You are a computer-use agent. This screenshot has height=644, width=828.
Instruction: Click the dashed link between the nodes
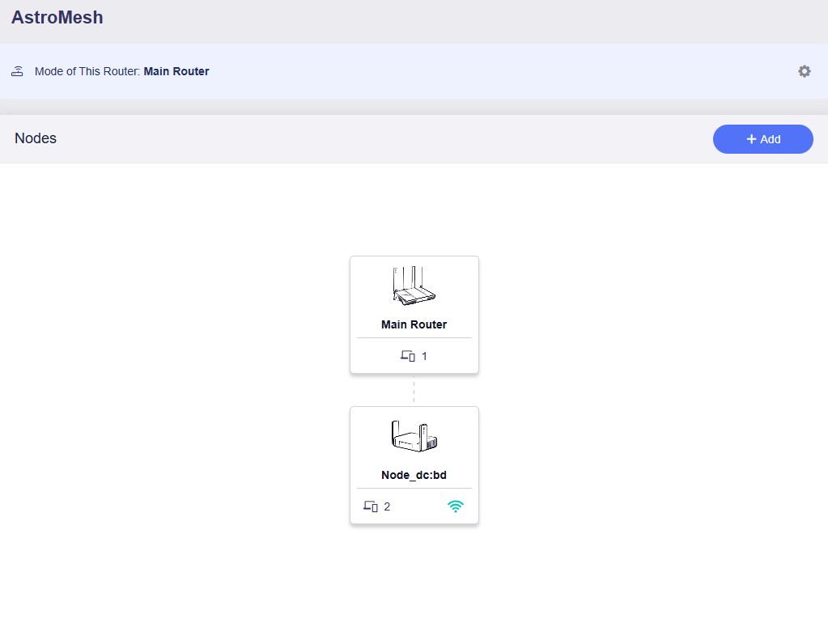pos(414,390)
